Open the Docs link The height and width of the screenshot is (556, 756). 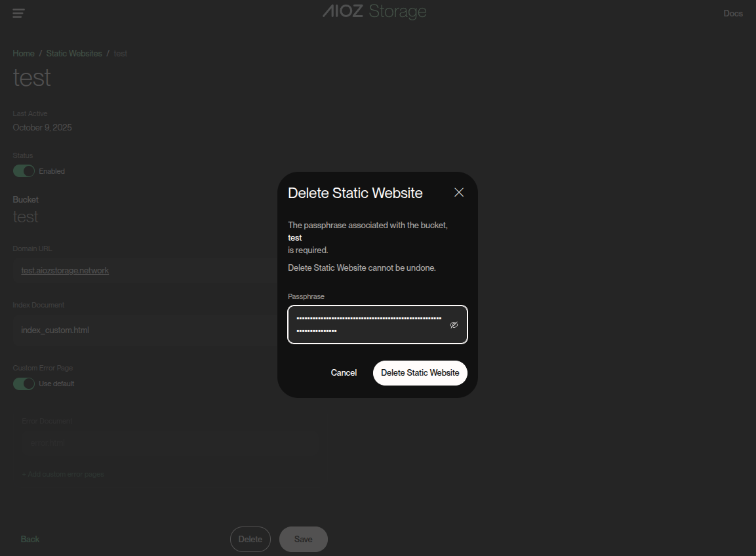(x=732, y=13)
